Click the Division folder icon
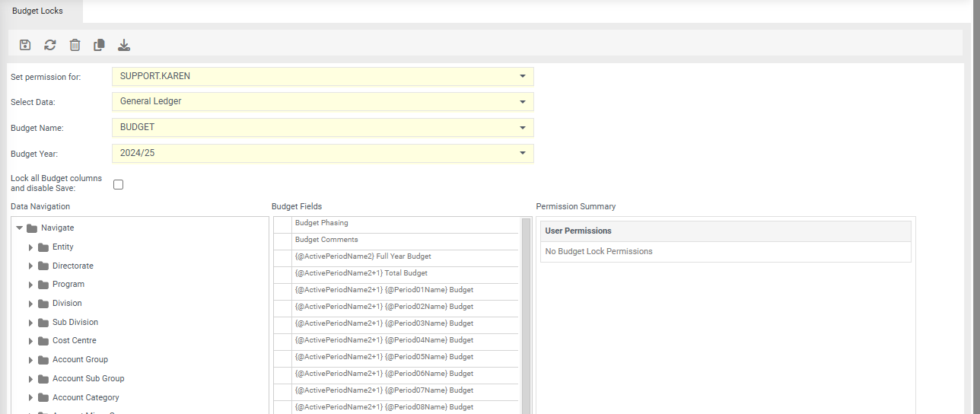 pyautogui.click(x=43, y=303)
